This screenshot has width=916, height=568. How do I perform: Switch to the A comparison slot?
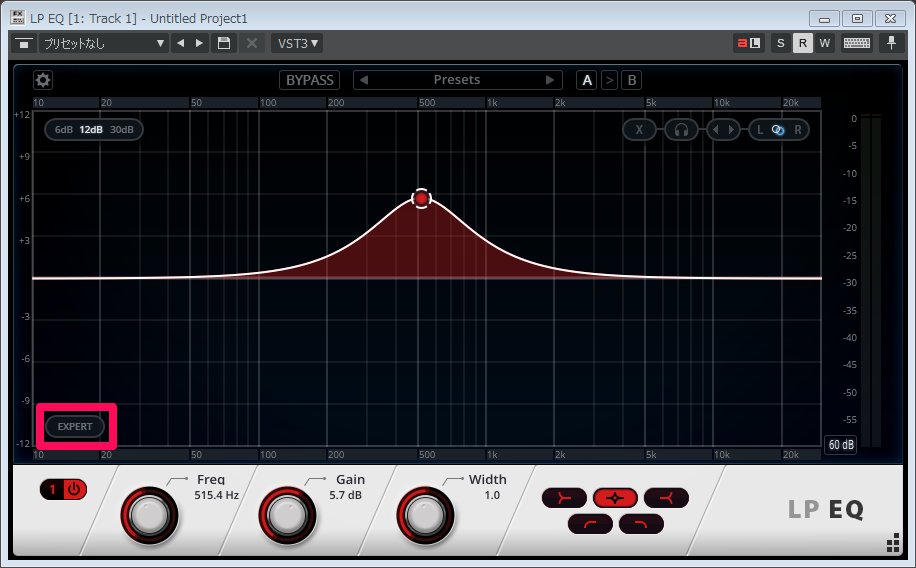587,80
